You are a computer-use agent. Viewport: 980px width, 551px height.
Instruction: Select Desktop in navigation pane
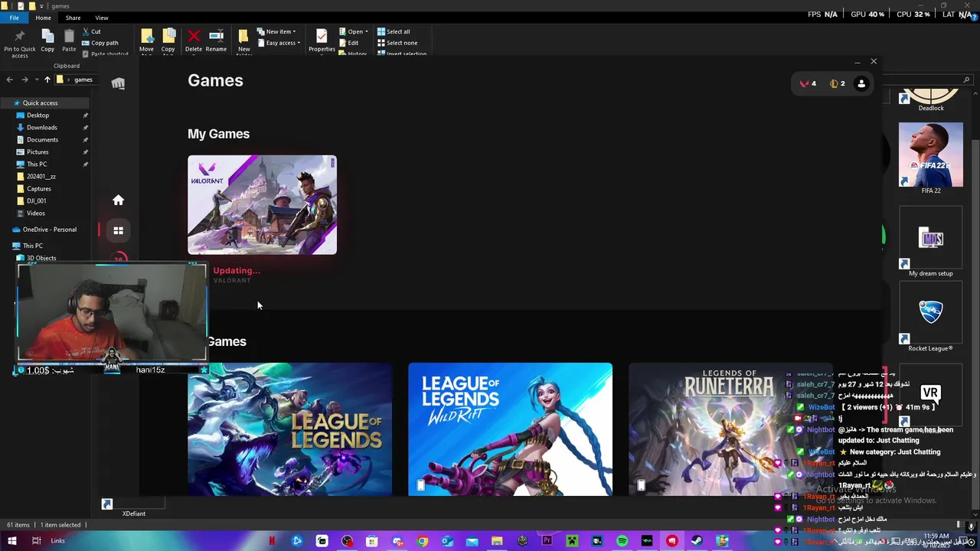tap(38, 115)
